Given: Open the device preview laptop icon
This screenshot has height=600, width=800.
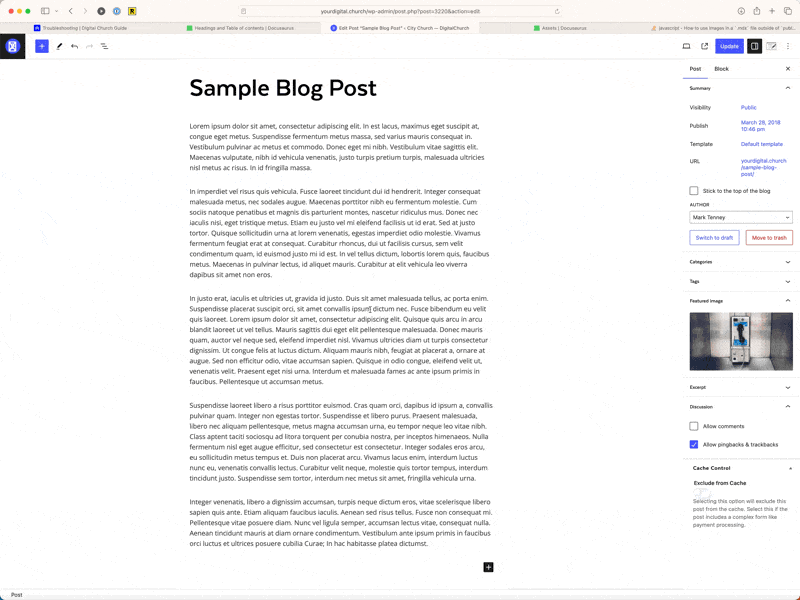Looking at the screenshot, I should pyautogui.click(x=686, y=46).
